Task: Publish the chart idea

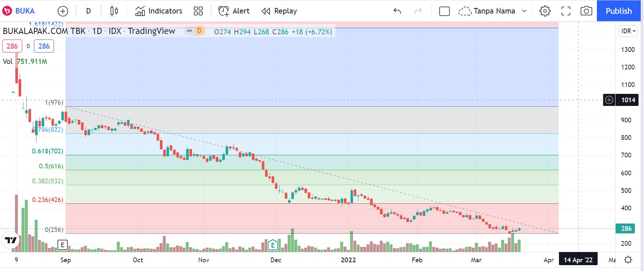Action: (619, 11)
